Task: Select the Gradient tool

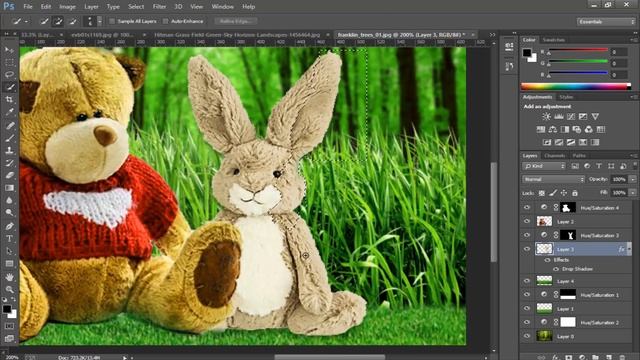Action: (x=9, y=188)
